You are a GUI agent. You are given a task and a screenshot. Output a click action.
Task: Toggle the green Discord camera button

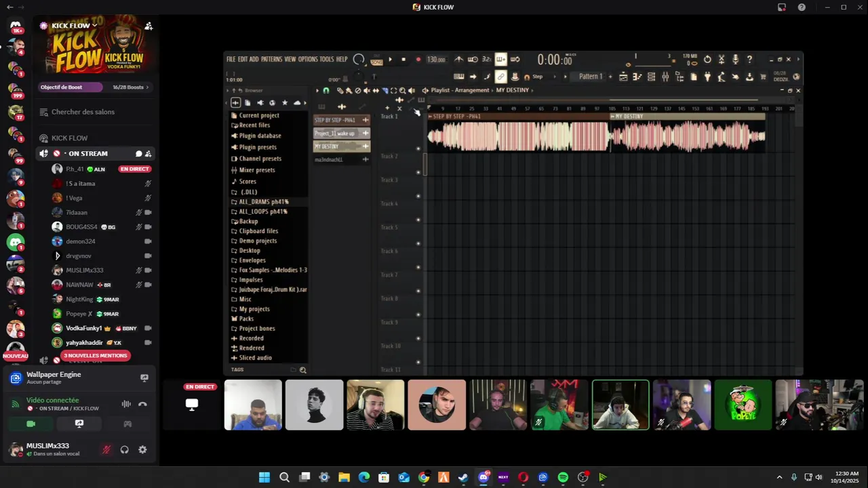pos(31,424)
